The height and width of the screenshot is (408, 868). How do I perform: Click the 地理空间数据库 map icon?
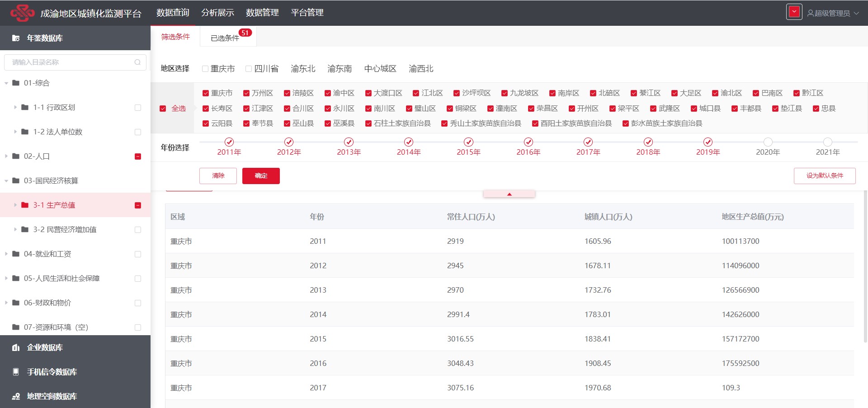tap(16, 396)
